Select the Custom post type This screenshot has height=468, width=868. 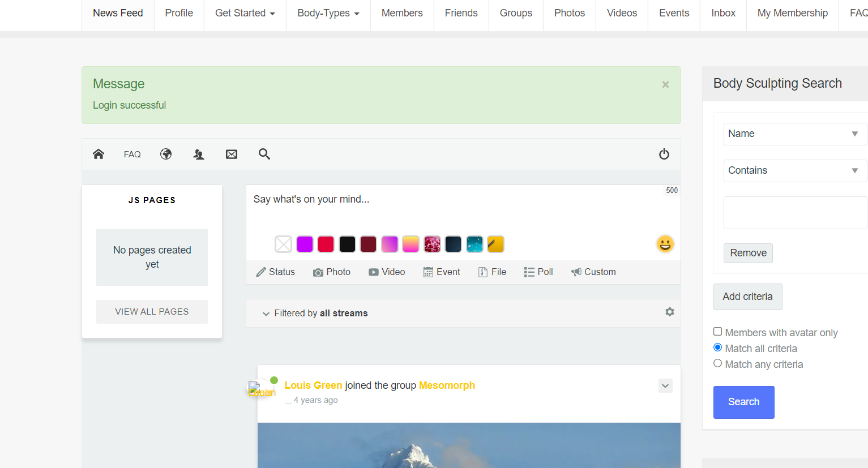pos(593,272)
